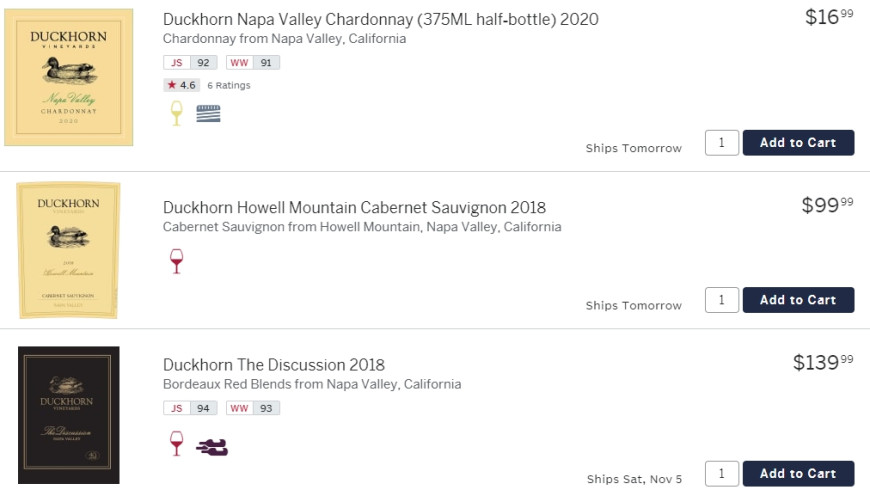Click the WW 93 rating badge
Screen dimensions: 870x496
tap(253, 408)
